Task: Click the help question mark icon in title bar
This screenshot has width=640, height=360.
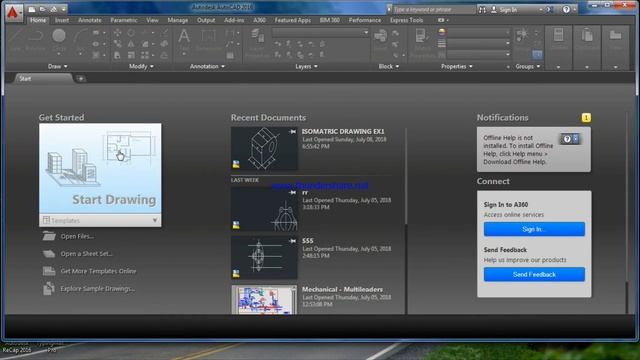Action: click(566, 9)
